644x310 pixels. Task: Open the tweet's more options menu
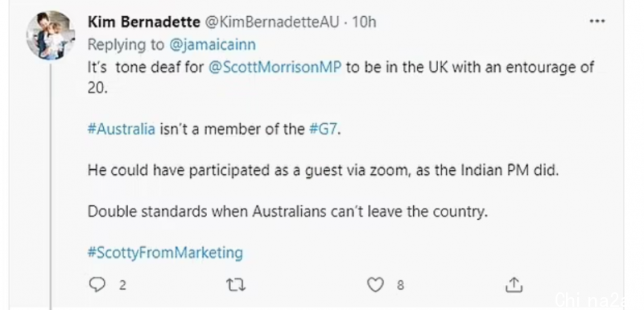[x=597, y=22]
